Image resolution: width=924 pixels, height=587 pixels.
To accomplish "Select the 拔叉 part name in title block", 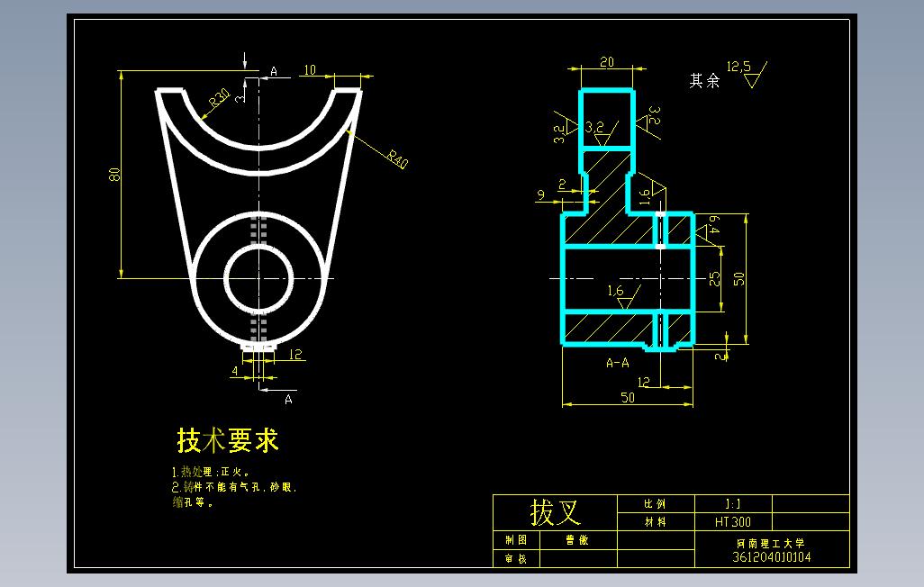I will pyautogui.click(x=555, y=512).
